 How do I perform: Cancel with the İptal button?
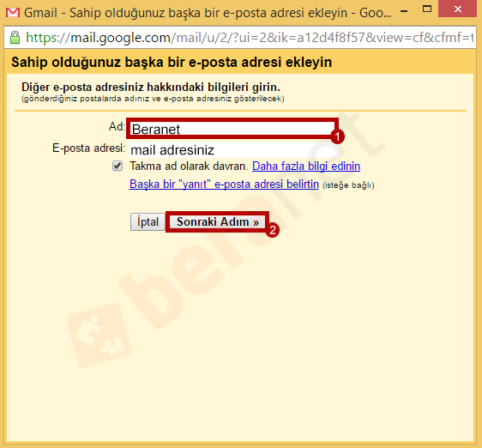148,221
